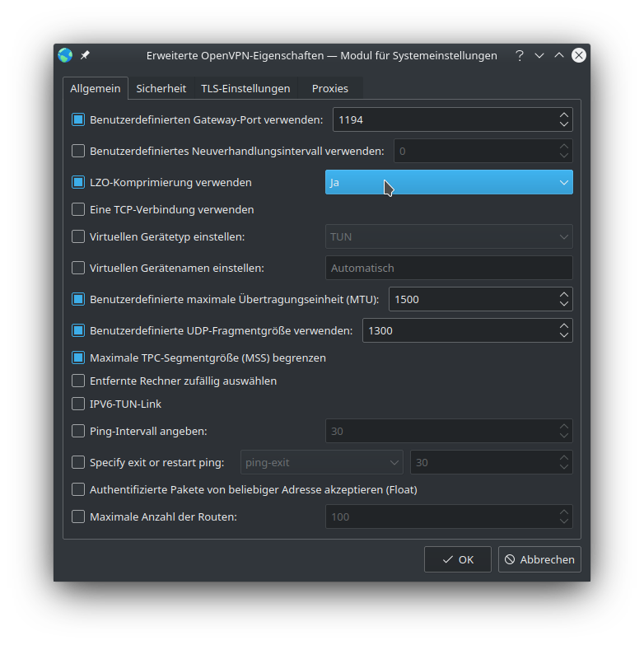Increase the MTU value with up arrow
The image size is (644, 645).
point(563,294)
